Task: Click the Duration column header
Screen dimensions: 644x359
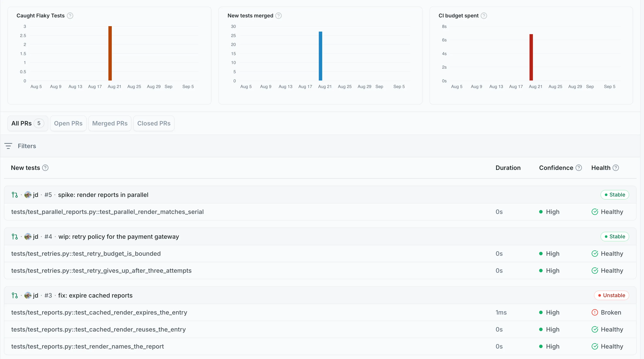Action: pyautogui.click(x=508, y=168)
